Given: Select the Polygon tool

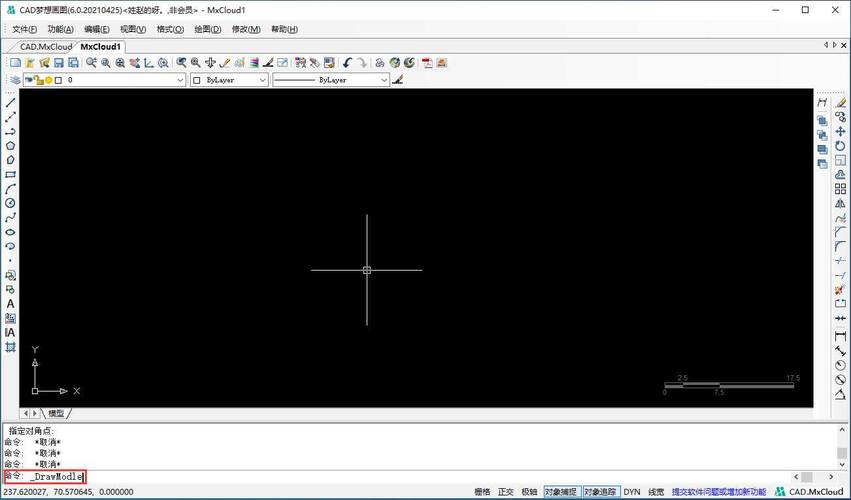Looking at the screenshot, I should 10,145.
